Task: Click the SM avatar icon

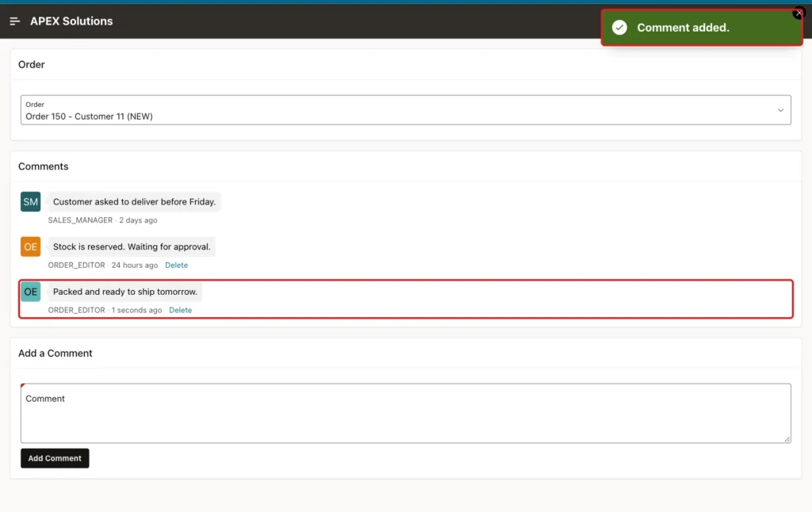Action: (x=31, y=202)
